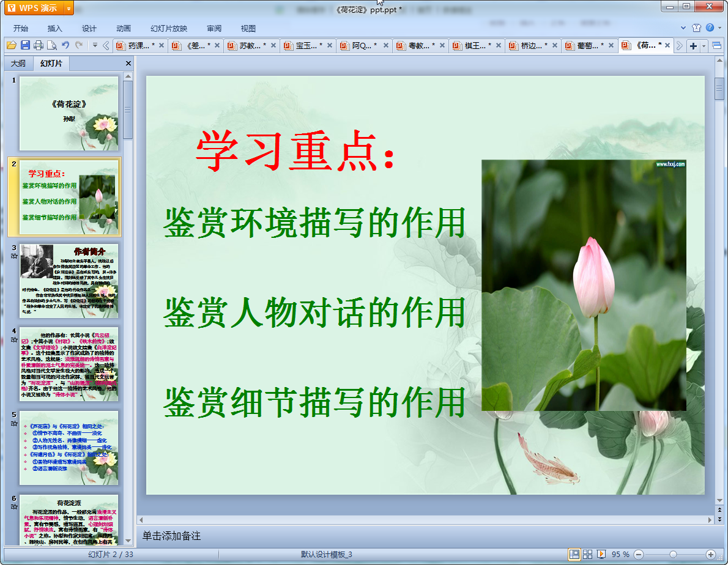728x565 pixels.
Task: Click the zoom in plus button
Action: [710, 555]
